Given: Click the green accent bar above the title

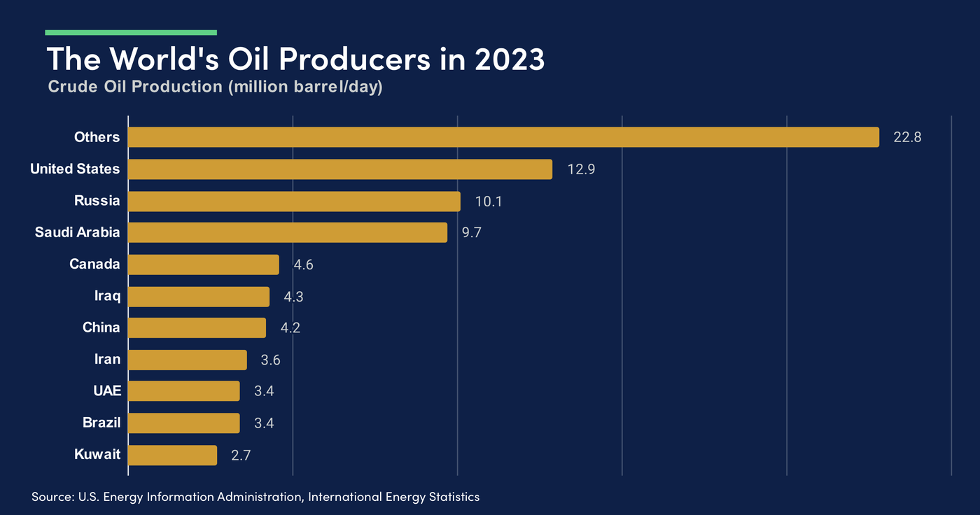Looking at the screenshot, I should (x=131, y=31).
